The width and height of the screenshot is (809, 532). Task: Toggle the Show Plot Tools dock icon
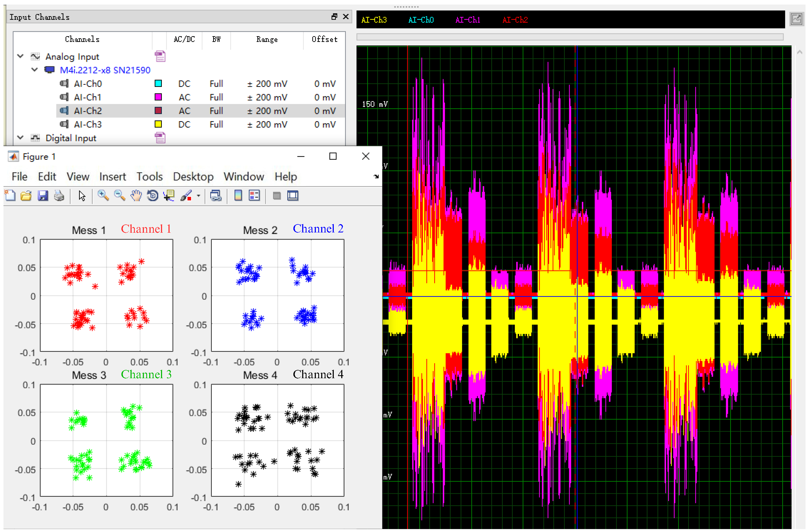click(293, 196)
